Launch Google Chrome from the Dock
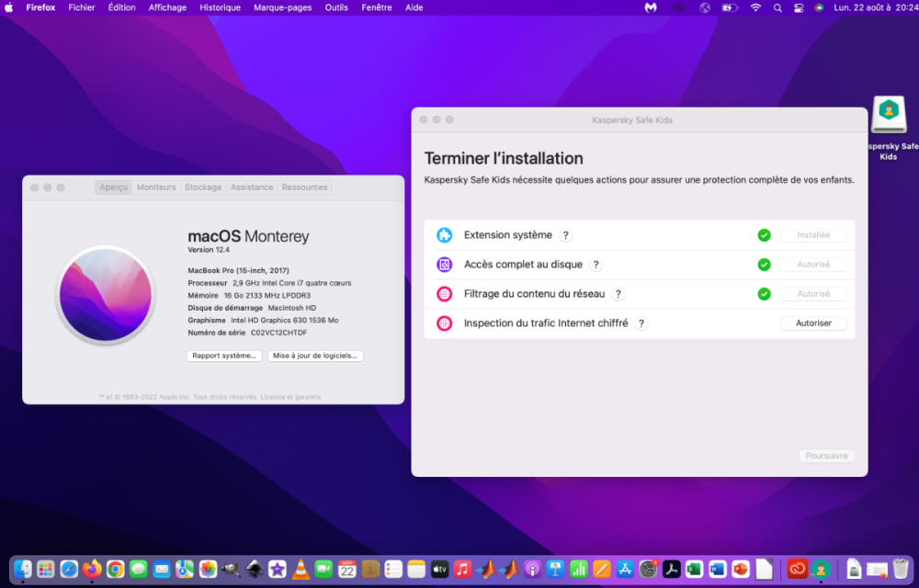 coord(116,569)
